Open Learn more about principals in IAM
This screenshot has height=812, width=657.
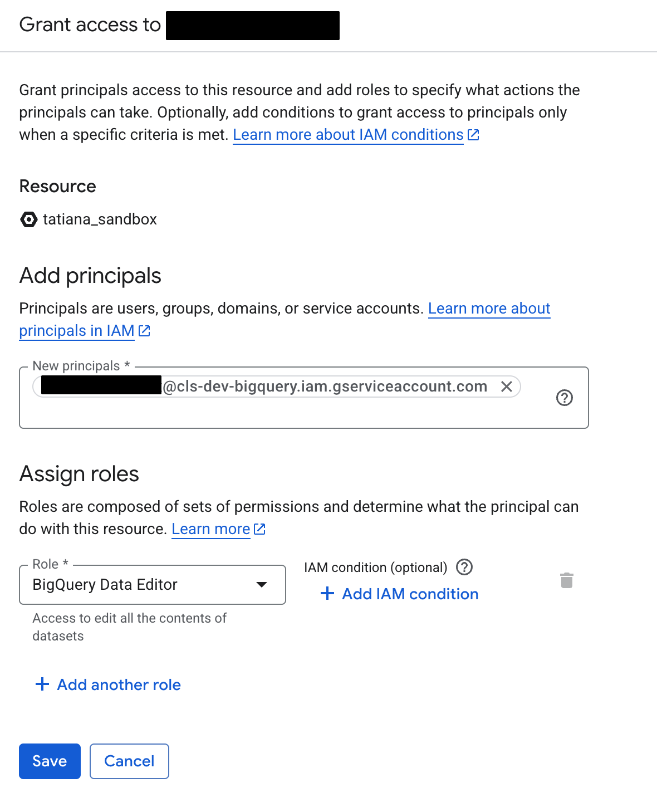(x=76, y=330)
